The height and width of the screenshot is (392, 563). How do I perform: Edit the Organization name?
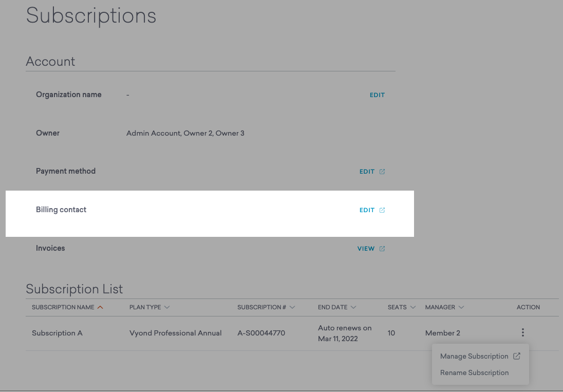(x=377, y=95)
